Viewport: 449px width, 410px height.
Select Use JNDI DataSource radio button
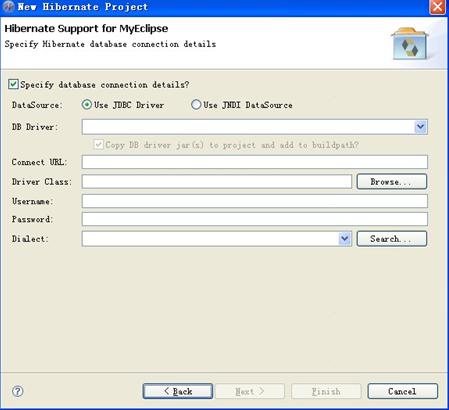[x=196, y=105]
